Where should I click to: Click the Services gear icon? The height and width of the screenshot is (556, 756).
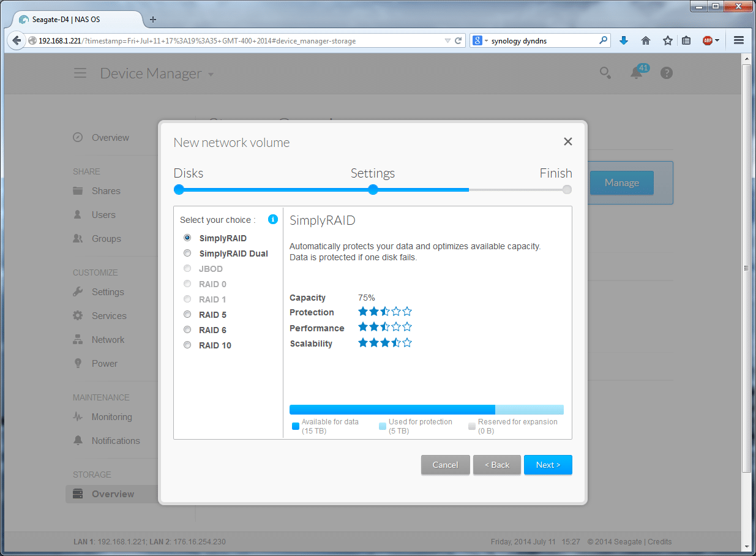78,316
